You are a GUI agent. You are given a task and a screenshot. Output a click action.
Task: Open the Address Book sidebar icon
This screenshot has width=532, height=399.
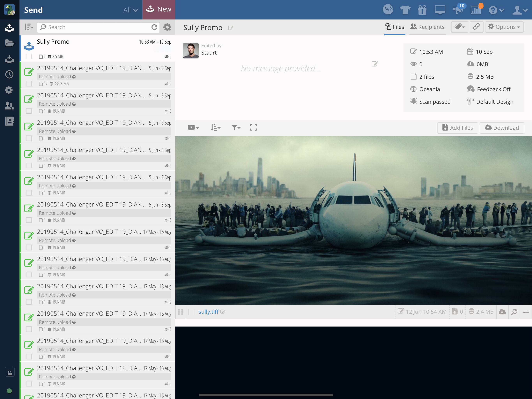(9, 121)
